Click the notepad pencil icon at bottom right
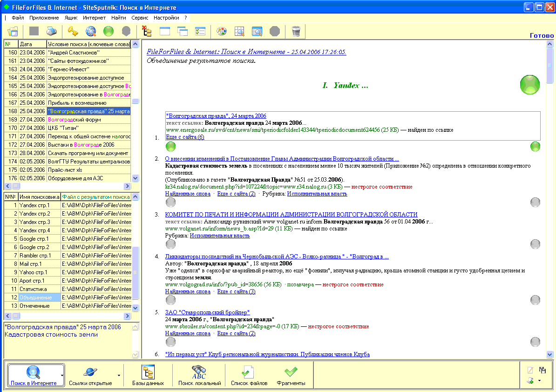Screen dimensions: 556x392 tap(530, 370)
